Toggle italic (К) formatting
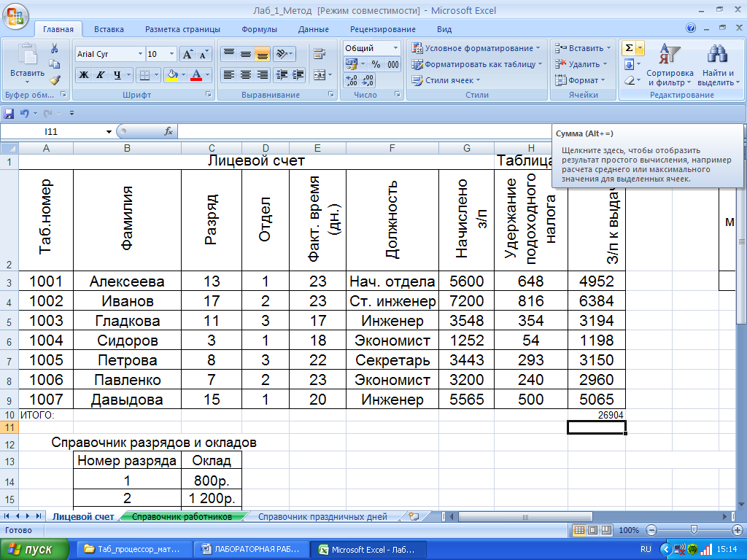Screen dimensions: 747x560 point(101,75)
